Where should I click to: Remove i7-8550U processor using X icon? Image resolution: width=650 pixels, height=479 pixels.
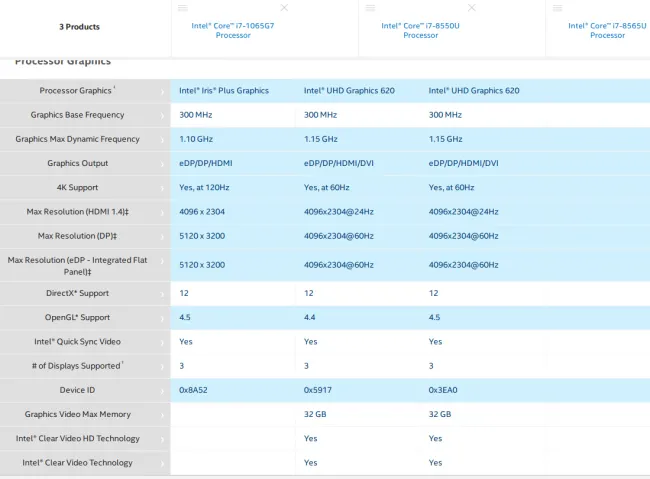tap(472, 7)
